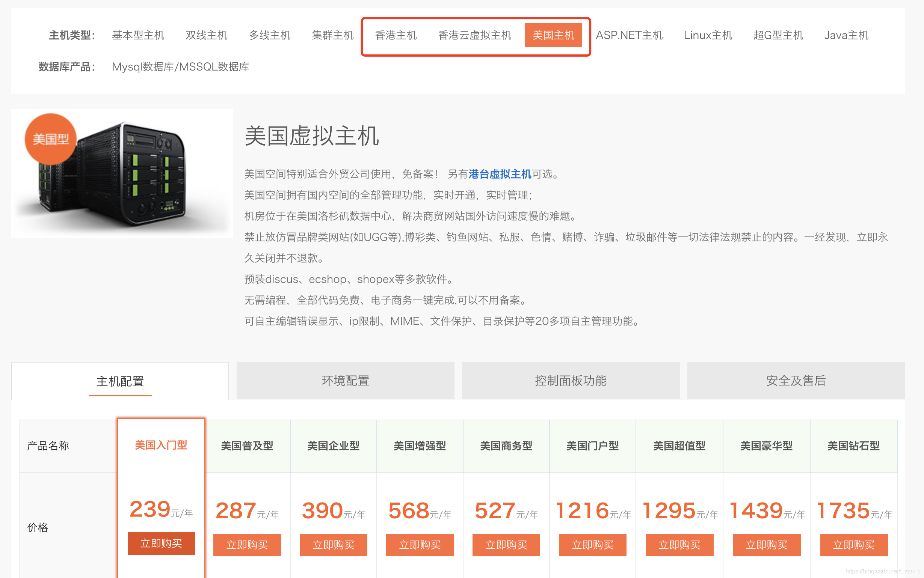Switch to 香港云虚拟主机 category
The height and width of the screenshot is (578, 924).
click(x=475, y=35)
